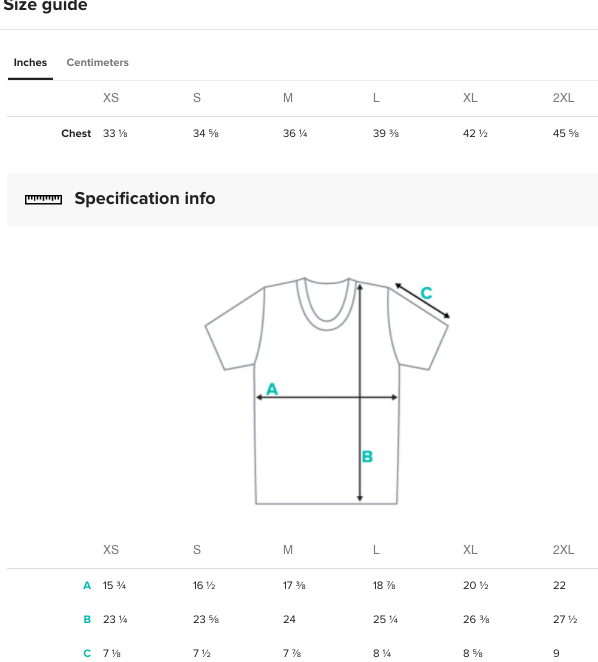Click the XL chest value 42 ½
This screenshot has width=598, height=662.
coord(475,133)
